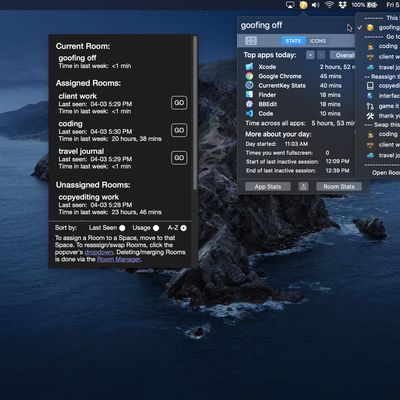400x400 pixels.
Task: Switch to the ICONS tab
Action: (318, 41)
